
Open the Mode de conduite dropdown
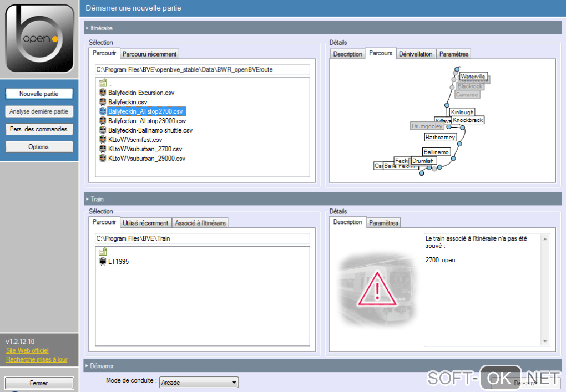(x=199, y=382)
